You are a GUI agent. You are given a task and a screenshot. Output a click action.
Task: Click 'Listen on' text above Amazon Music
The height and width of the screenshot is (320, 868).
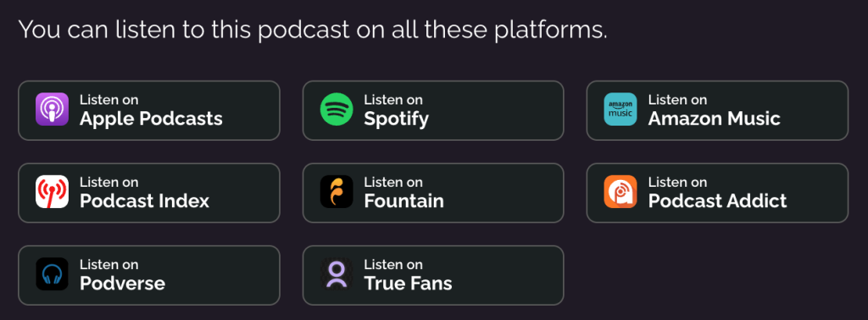click(x=677, y=100)
